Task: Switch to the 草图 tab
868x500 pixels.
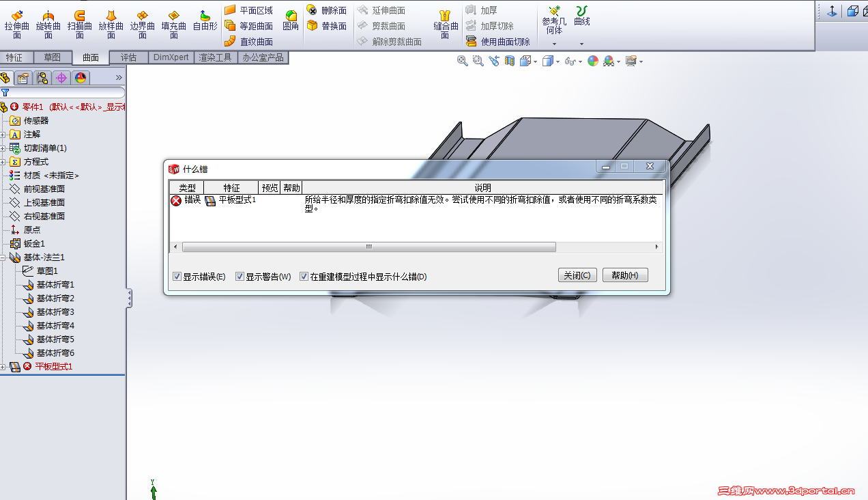Action: pyautogui.click(x=53, y=58)
